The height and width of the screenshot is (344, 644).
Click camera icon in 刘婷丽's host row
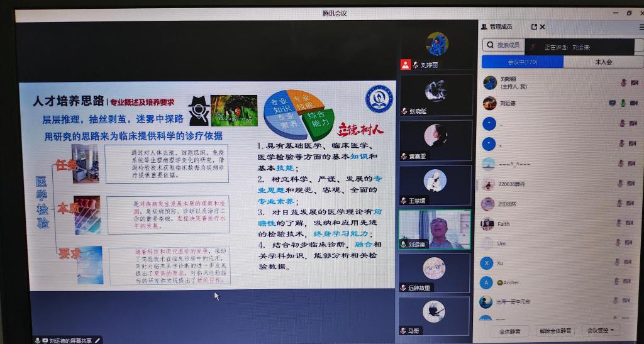[x=633, y=83]
